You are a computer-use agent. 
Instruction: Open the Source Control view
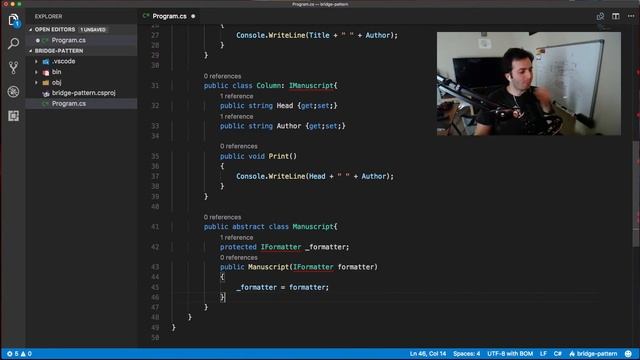pyautogui.click(x=13, y=67)
